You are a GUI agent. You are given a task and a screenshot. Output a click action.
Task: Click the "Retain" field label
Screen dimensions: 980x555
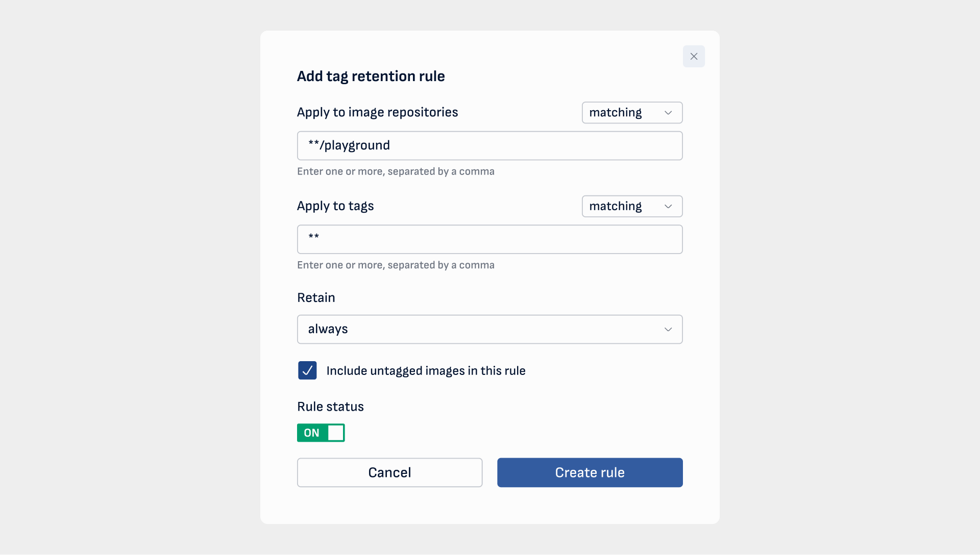coord(316,297)
